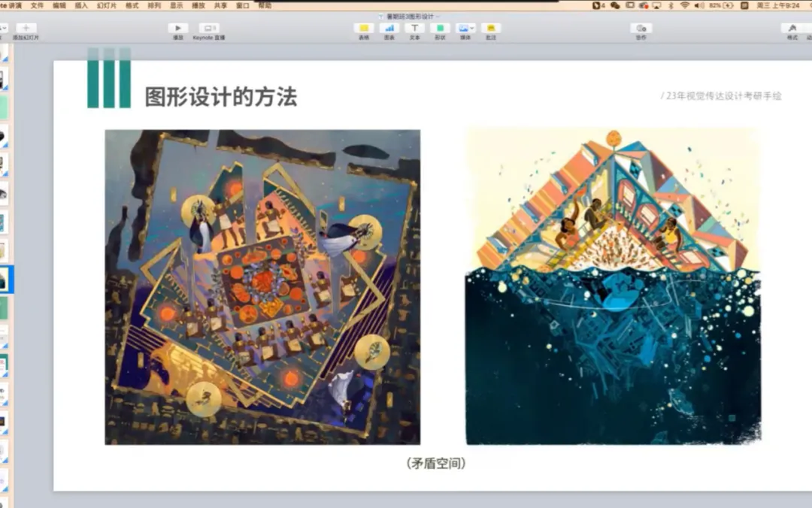Image resolution: width=812 pixels, height=508 pixels.
Task: Open the 帮助 (Help) menu
Action: (265, 5)
